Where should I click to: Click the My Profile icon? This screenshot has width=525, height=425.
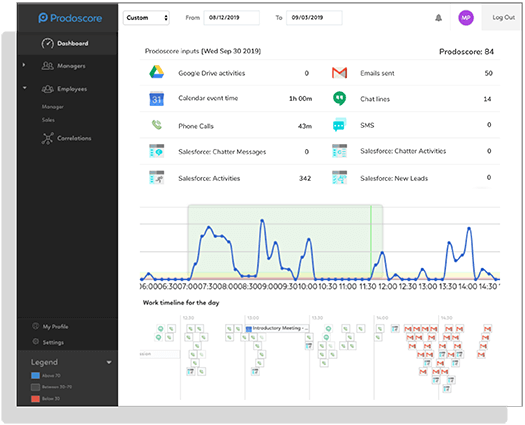pyautogui.click(x=35, y=326)
